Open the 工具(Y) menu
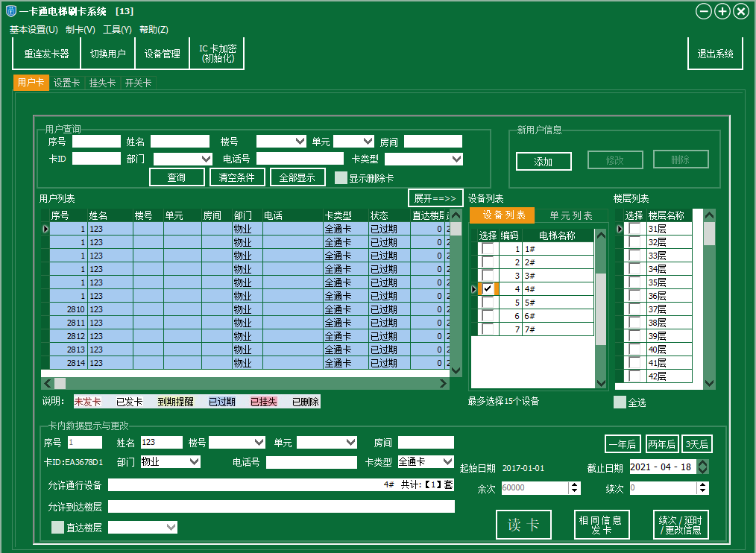The image size is (756, 553). click(x=117, y=29)
